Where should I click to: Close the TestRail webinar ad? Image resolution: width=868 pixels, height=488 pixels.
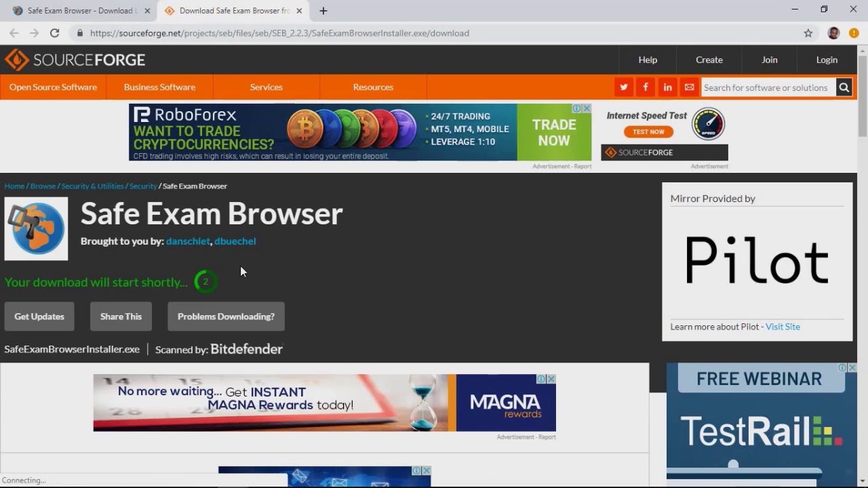852,367
